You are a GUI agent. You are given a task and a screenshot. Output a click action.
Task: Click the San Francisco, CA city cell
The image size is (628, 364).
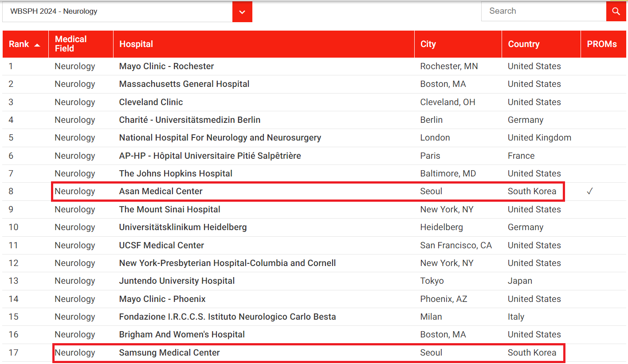(x=456, y=245)
